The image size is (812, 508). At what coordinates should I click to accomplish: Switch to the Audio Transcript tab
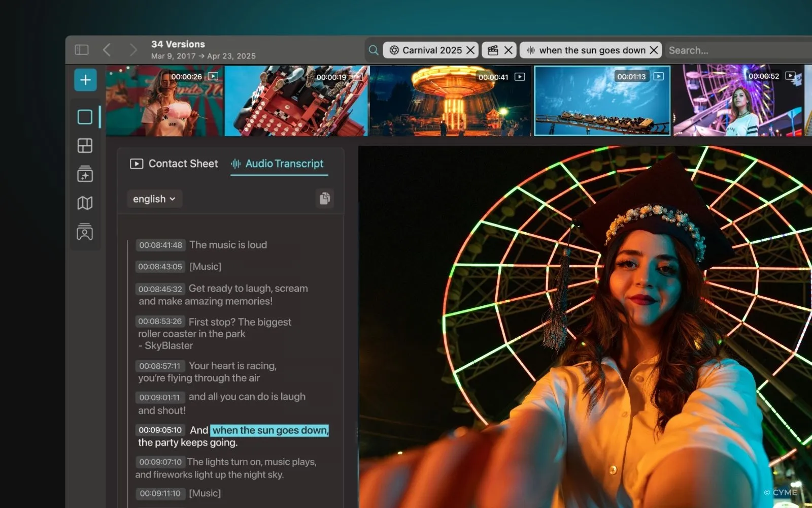coord(277,164)
